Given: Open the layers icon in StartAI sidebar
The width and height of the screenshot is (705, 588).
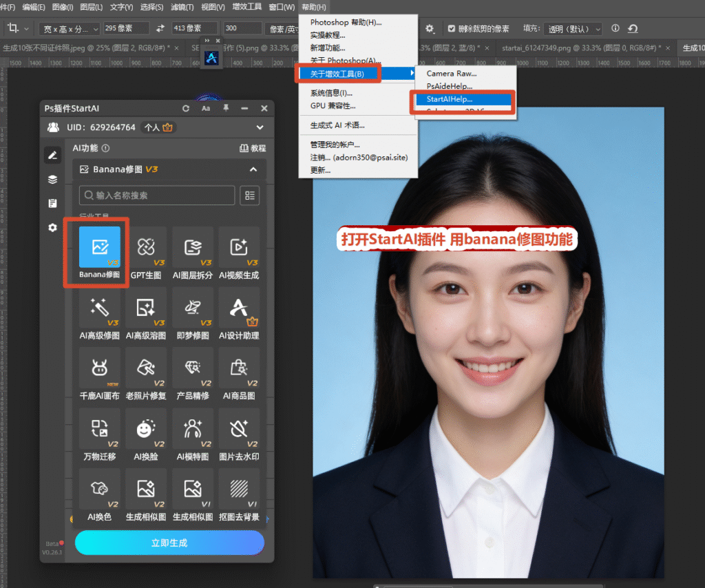Looking at the screenshot, I should [x=52, y=180].
